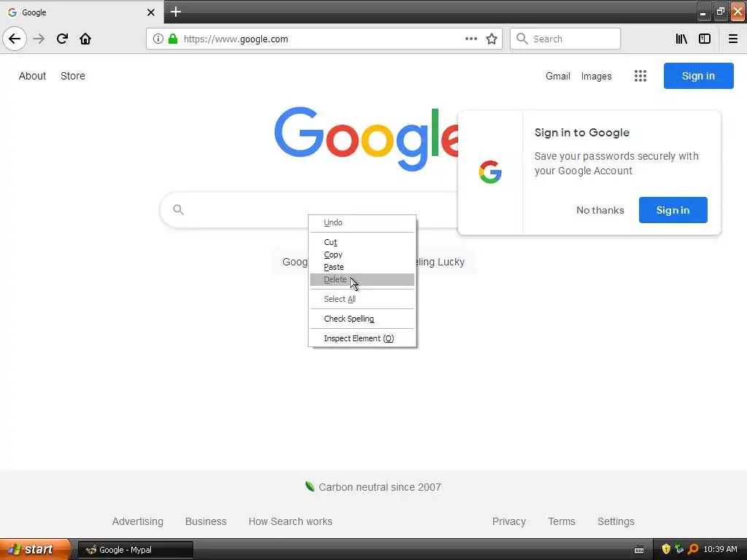747x560 pixels.
Task: Click the browser toolbar Search box
Action: [x=565, y=39]
